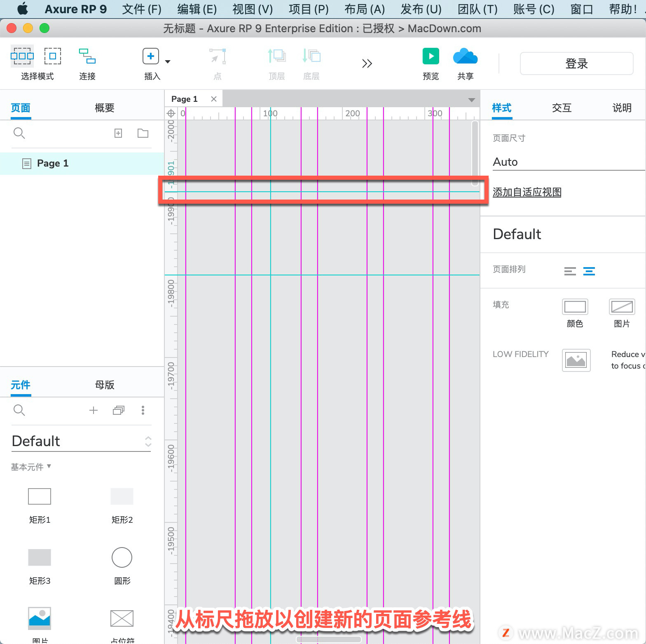
Task: Click the Point (点) tool icon
Action: [218, 56]
